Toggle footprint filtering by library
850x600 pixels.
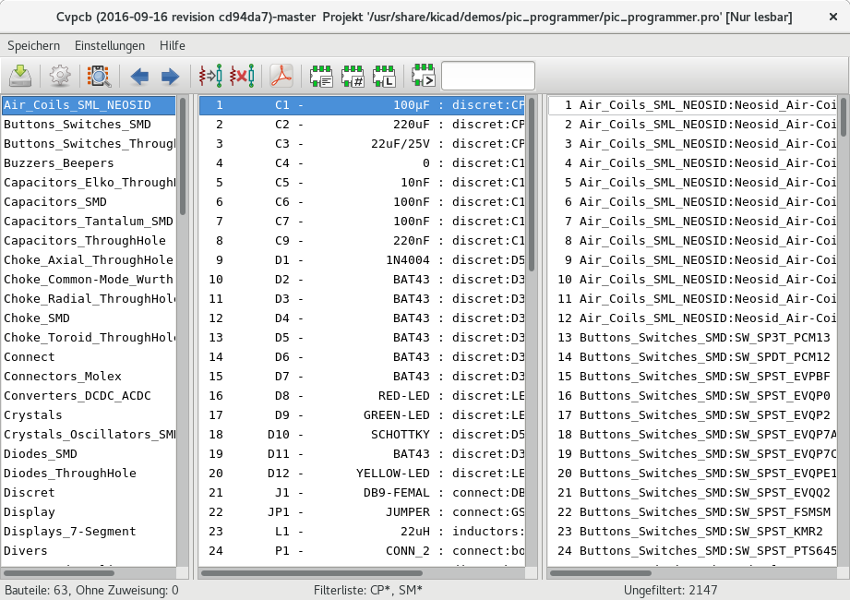[383, 75]
